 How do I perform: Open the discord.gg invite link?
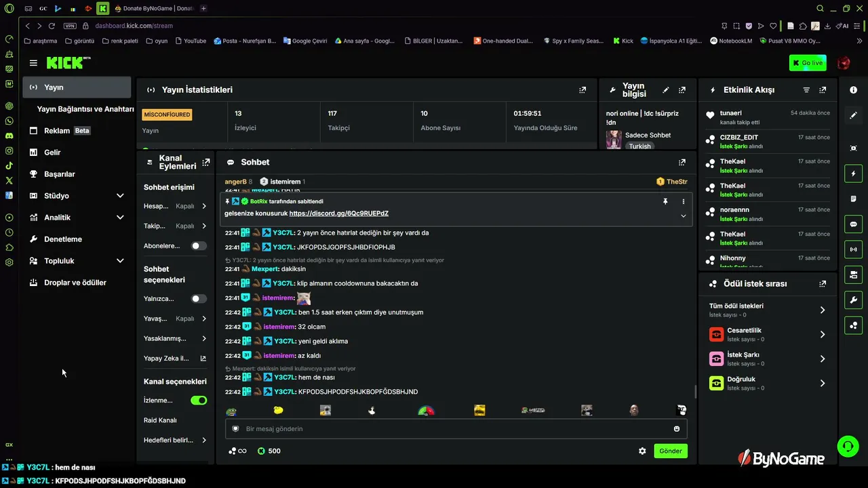click(338, 213)
